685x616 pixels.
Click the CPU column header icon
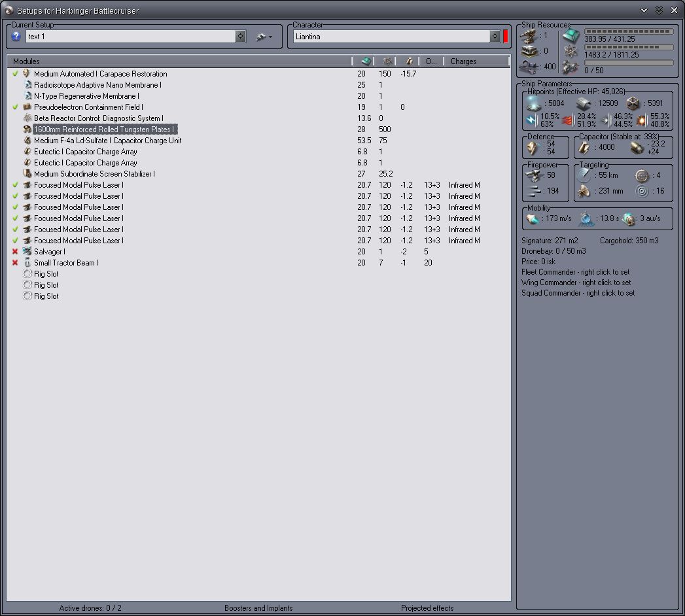click(x=366, y=61)
